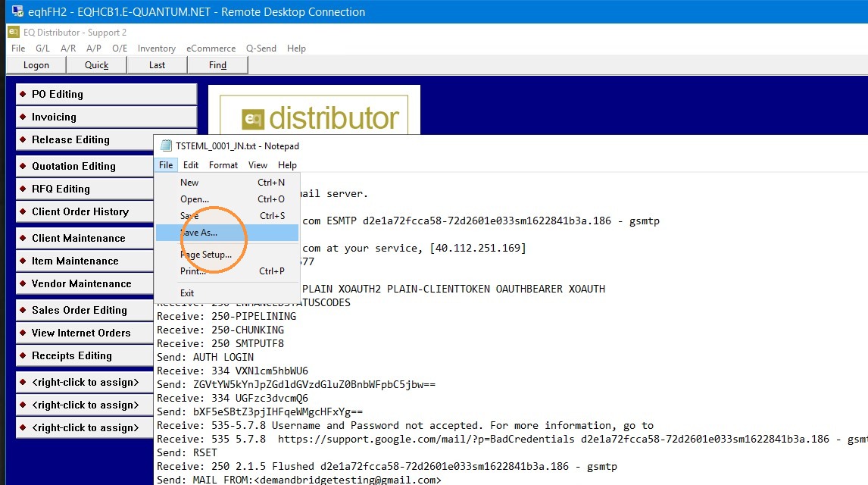Open Quotation Editing shortcut
868x485 pixels.
(85, 166)
